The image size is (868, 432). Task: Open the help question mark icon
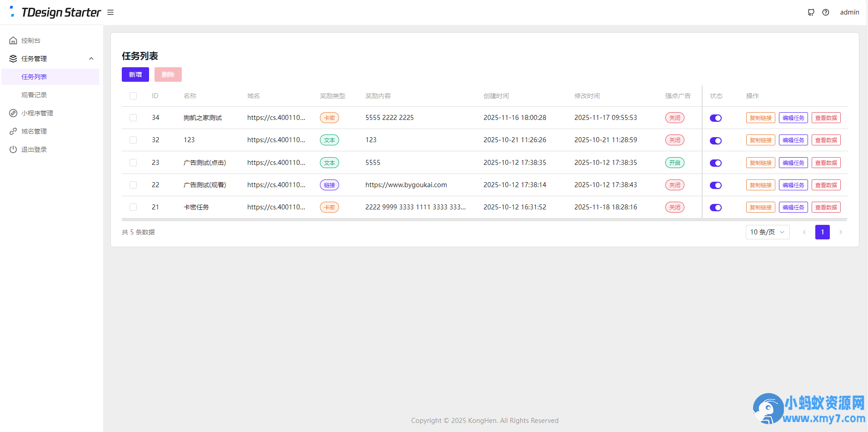(826, 12)
